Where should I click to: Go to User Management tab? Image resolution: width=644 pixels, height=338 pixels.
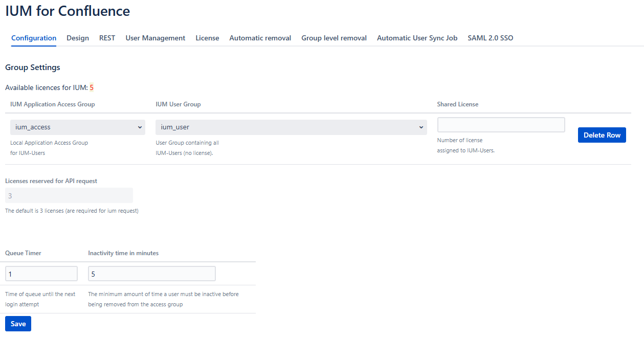(155, 38)
